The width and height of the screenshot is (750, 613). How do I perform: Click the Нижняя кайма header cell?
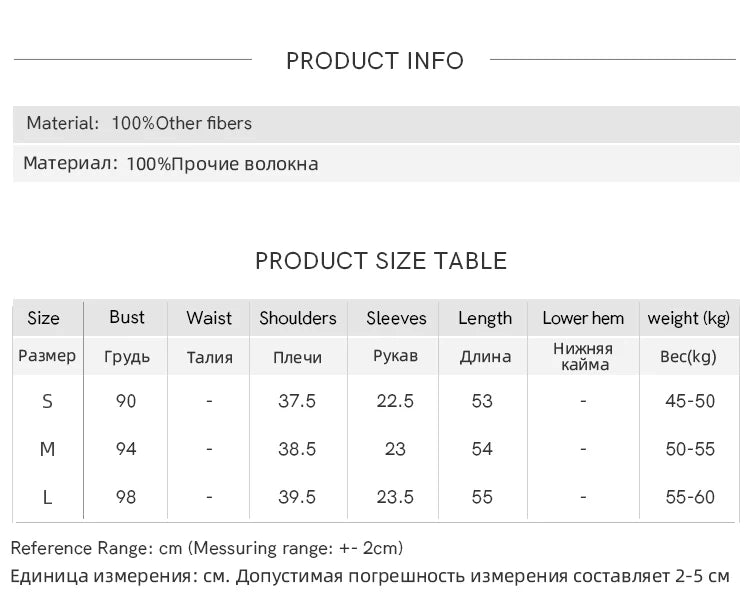pos(583,357)
